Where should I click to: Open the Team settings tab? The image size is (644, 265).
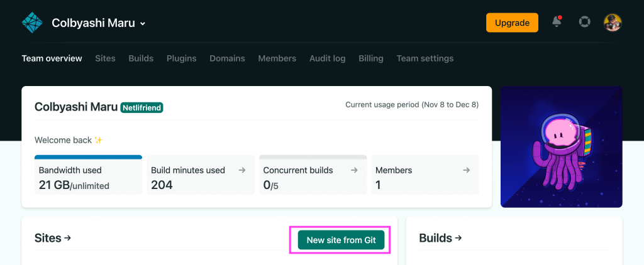tap(425, 58)
